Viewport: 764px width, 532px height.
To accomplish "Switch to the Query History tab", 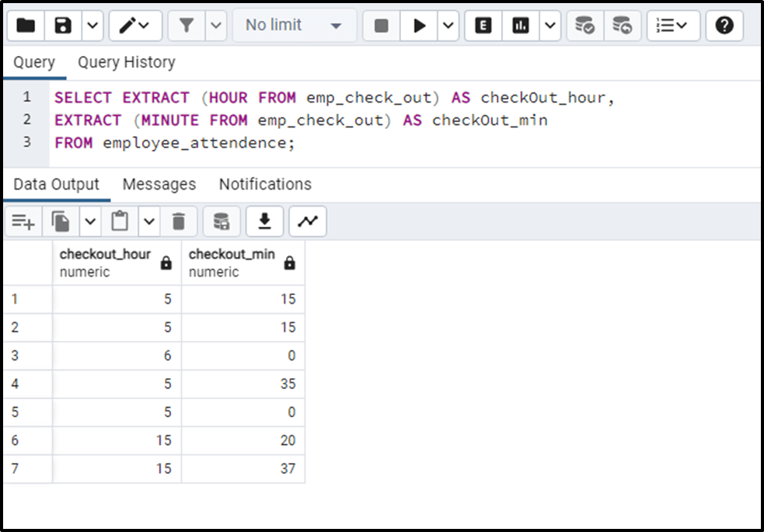I will tap(126, 62).
